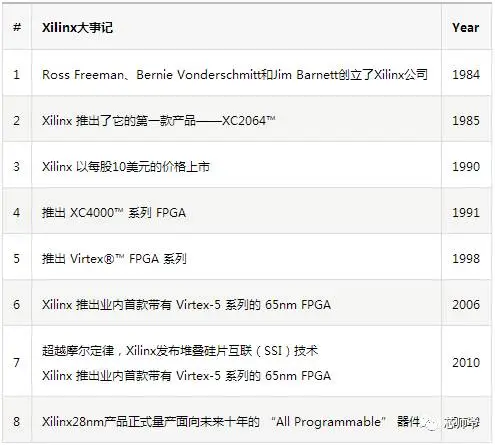Select the 28nm 'All Programmable' row text
Image resolution: width=495 pixels, height=445 pixels.
tap(231, 422)
